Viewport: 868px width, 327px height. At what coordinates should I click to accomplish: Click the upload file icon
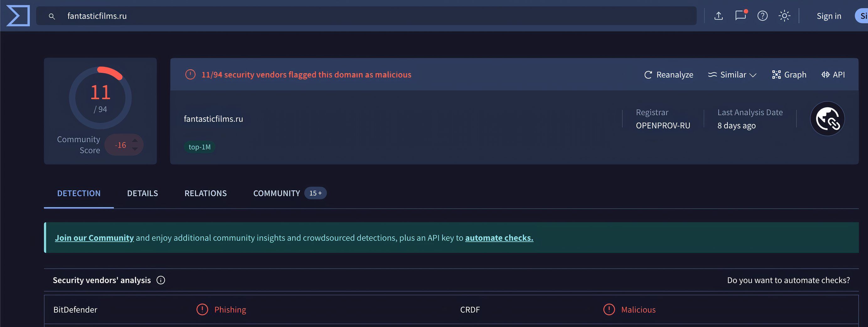718,16
